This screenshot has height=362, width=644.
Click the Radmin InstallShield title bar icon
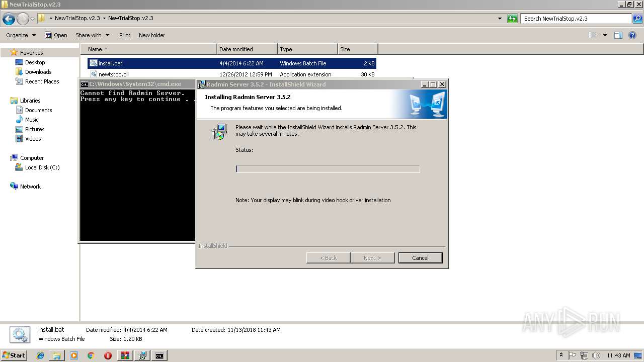click(x=201, y=84)
